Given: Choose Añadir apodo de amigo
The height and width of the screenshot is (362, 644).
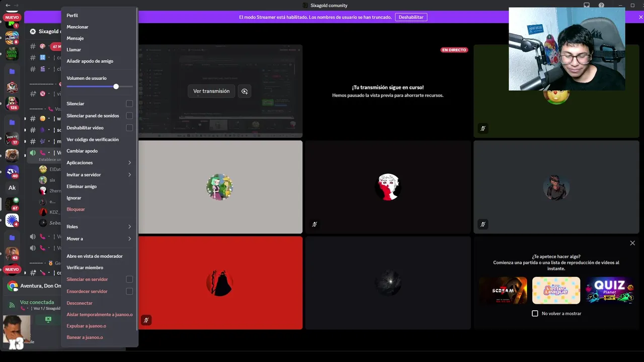Looking at the screenshot, I should pos(99,61).
